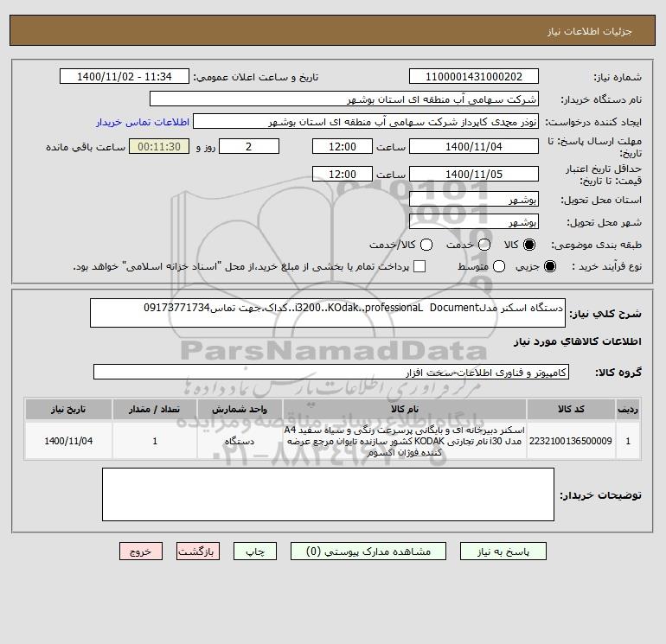Viewport: 666px width, 644px height.
Task: Click product code 2232100136500009 cell
Action: [571, 441]
